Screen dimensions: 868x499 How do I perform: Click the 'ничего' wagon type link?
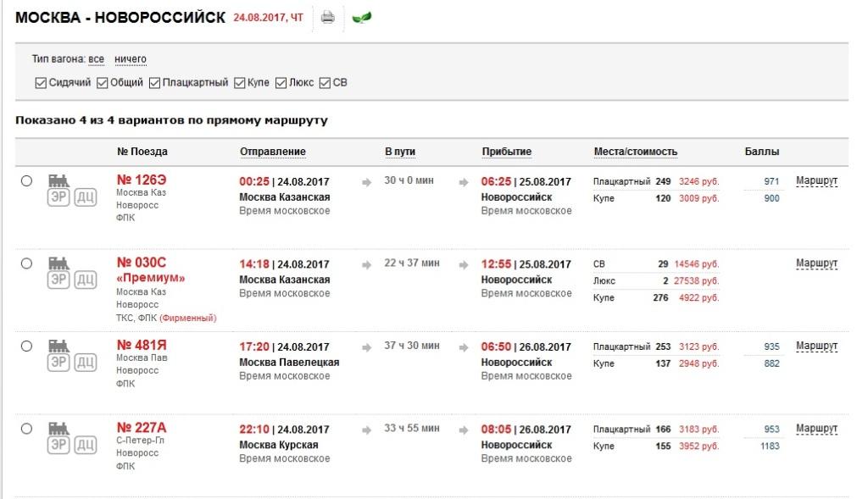[x=131, y=59]
